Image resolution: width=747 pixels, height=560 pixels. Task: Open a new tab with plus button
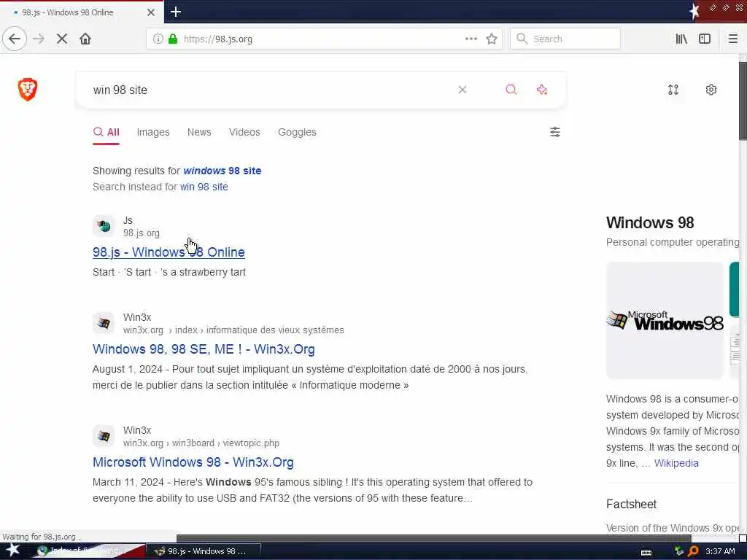pos(176,12)
